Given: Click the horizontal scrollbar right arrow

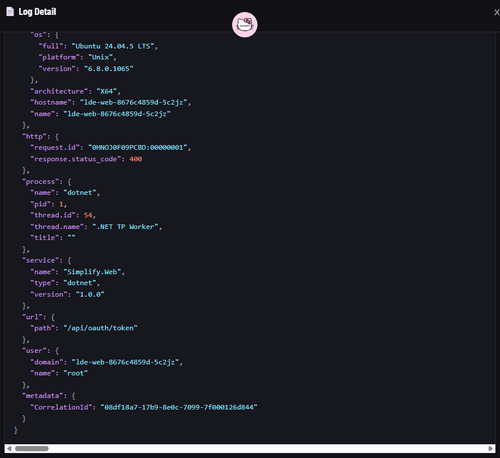Looking at the screenshot, I should pos(491,449).
